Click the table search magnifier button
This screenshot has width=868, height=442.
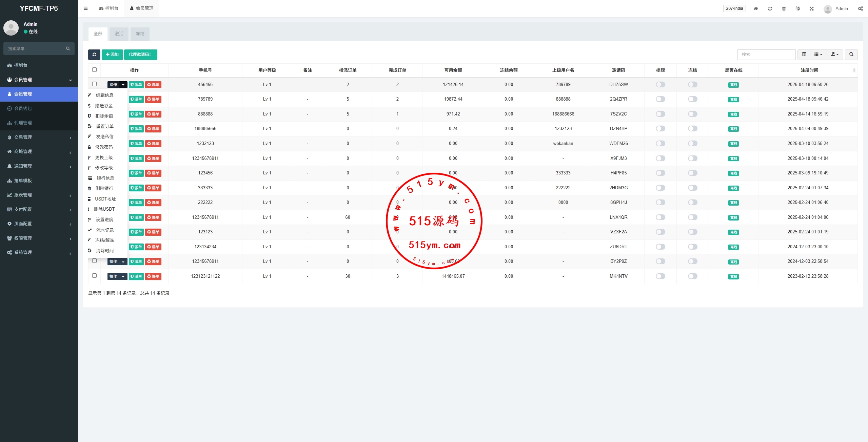pyautogui.click(x=851, y=55)
